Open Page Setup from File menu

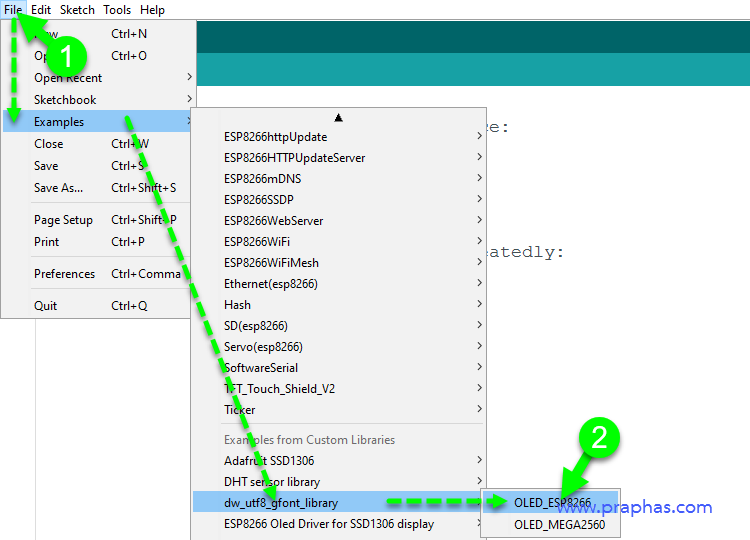(x=99, y=220)
